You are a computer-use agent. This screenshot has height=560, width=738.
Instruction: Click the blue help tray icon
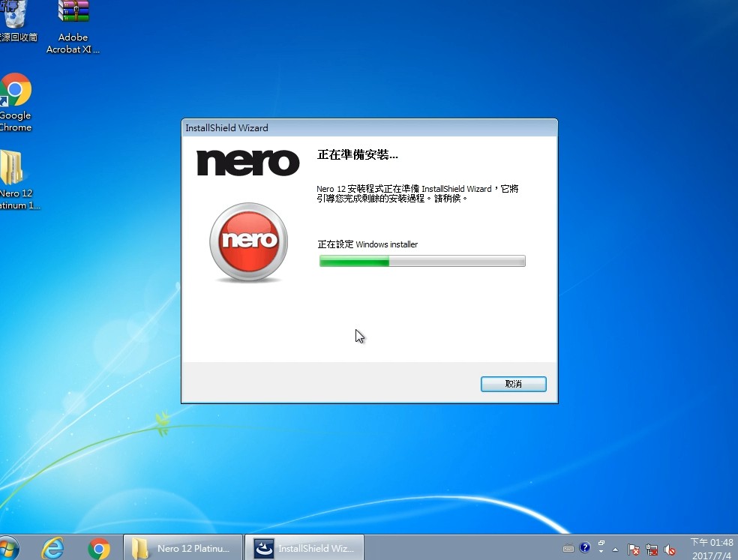pyautogui.click(x=584, y=547)
